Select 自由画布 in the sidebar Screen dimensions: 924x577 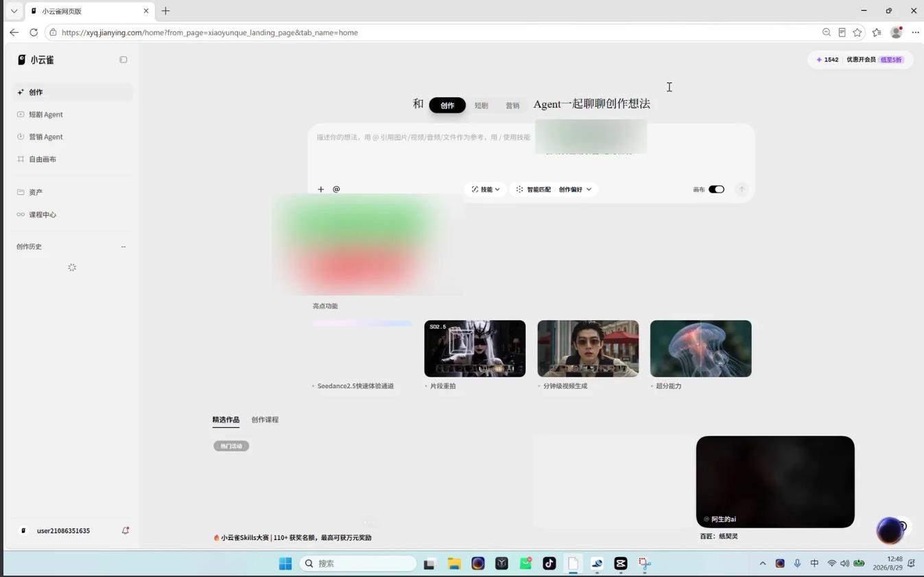tap(72, 159)
